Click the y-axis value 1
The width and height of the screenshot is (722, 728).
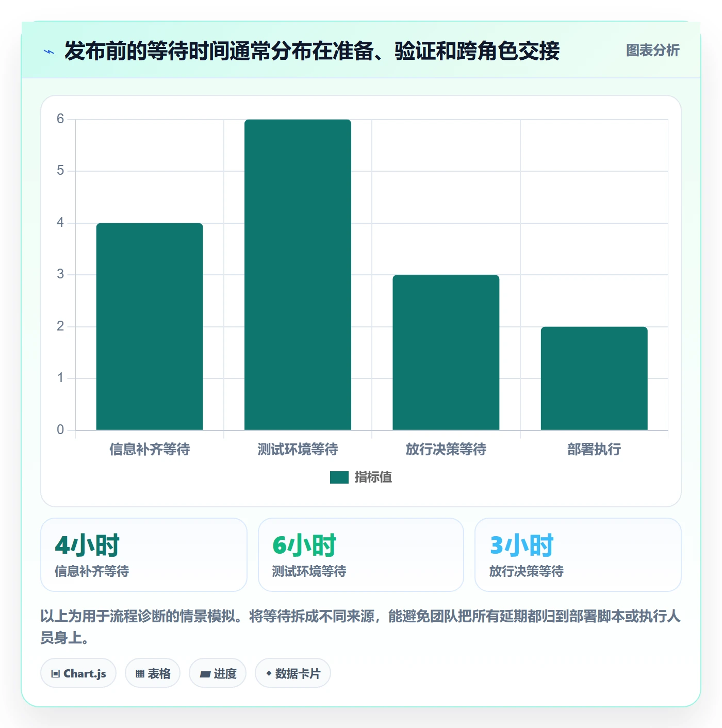[x=60, y=378]
